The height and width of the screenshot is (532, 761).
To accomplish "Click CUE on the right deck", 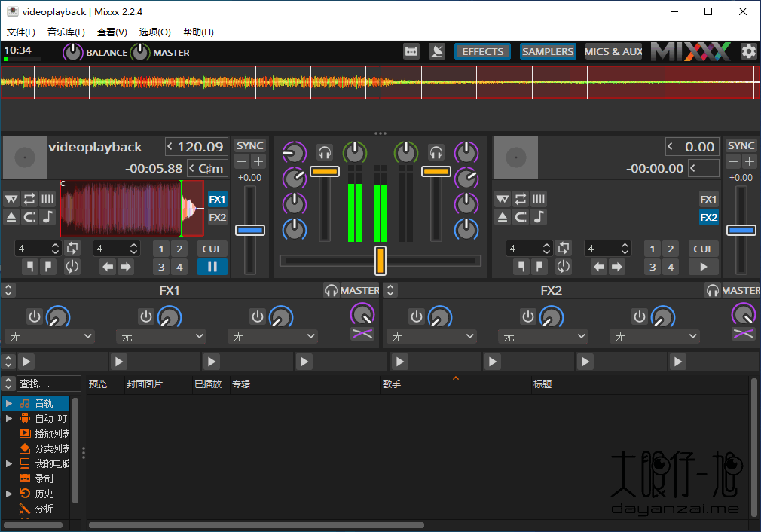I will [703, 249].
